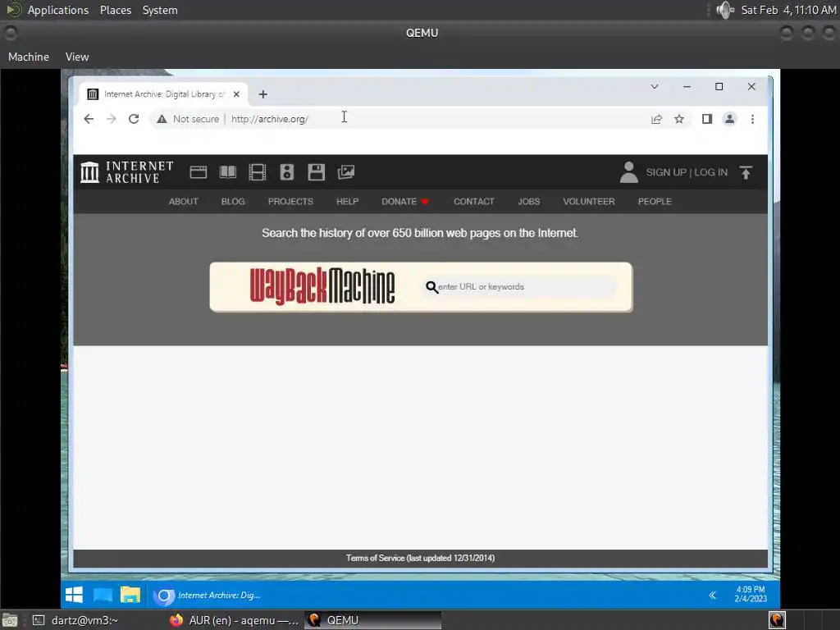The height and width of the screenshot is (630, 840).
Task: Open the QEMU Machine menu
Action: [x=29, y=57]
